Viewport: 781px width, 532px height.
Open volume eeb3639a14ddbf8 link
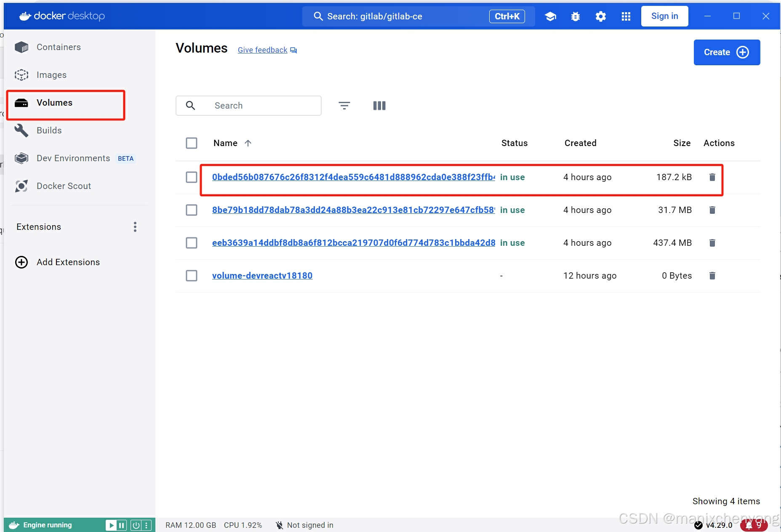point(354,243)
